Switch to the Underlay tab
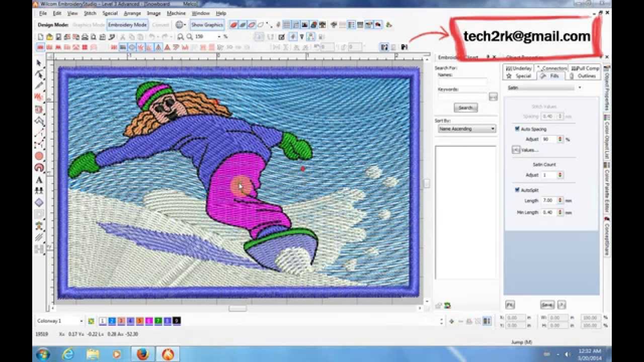 coord(519,68)
